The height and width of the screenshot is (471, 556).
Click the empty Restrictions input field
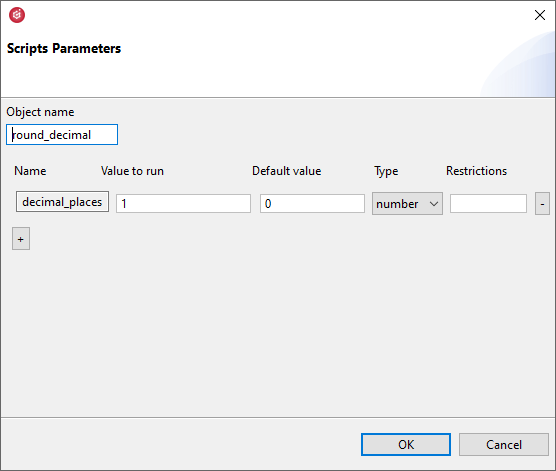(488, 204)
